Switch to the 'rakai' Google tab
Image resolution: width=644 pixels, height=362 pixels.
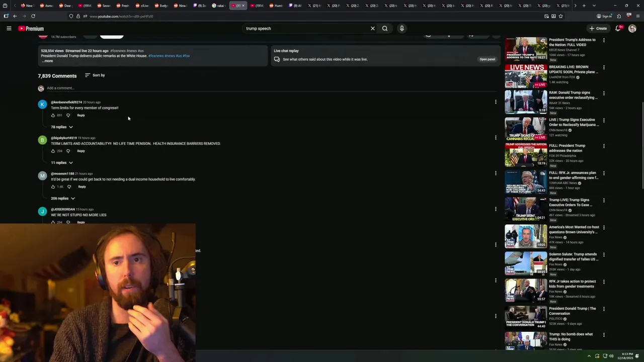[x=218, y=6]
